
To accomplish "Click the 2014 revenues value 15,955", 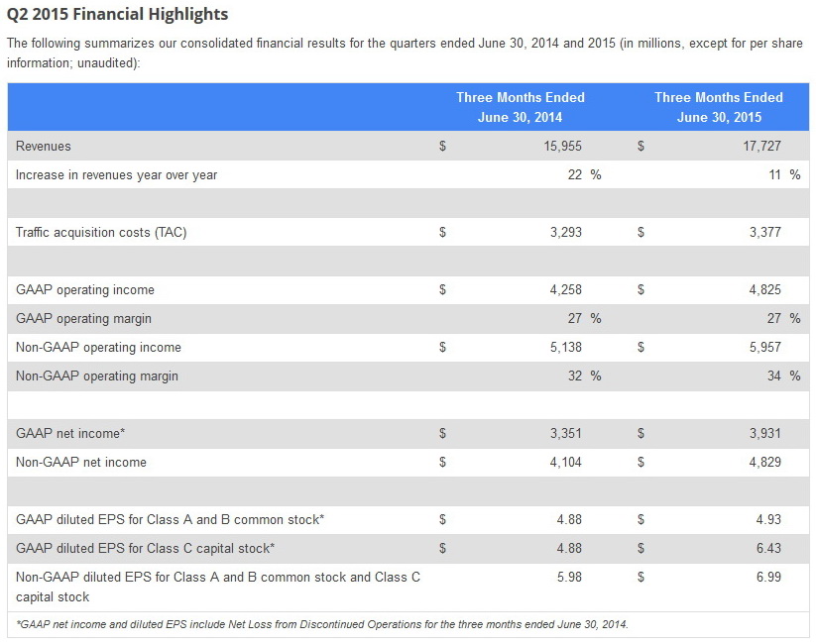I will pyautogui.click(x=562, y=147).
